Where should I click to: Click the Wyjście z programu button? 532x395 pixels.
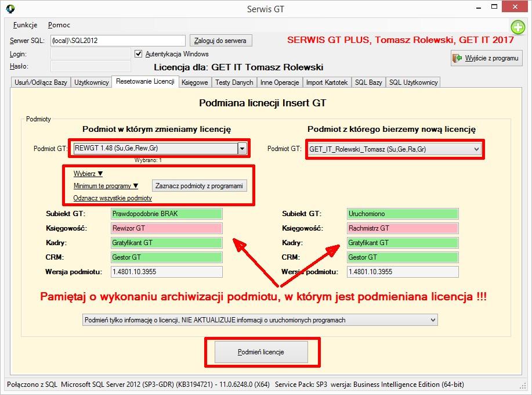tap(487, 58)
